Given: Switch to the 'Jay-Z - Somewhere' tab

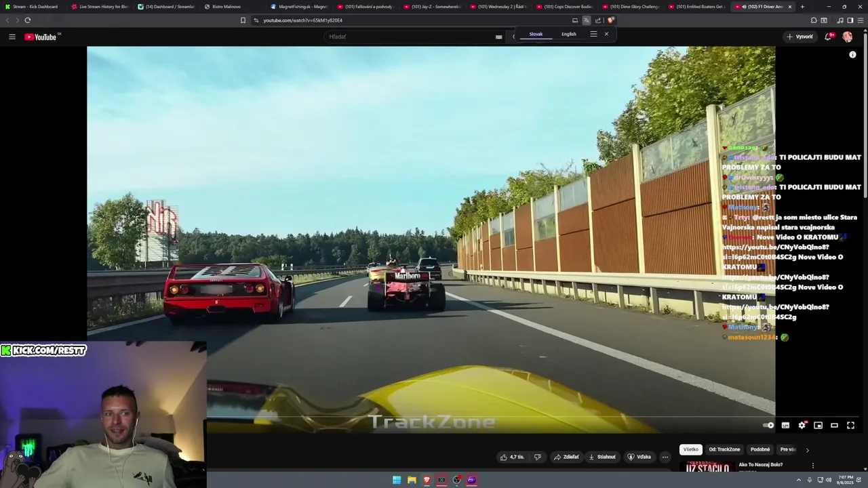Looking at the screenshot, I should 433,7.
